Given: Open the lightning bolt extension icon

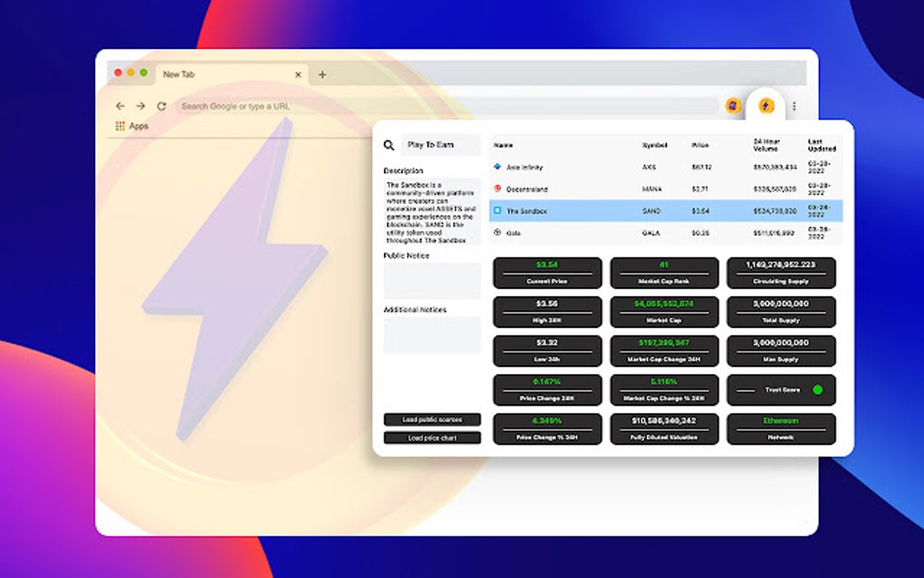Looking at the screenshot, I should (x=765, y=105).
